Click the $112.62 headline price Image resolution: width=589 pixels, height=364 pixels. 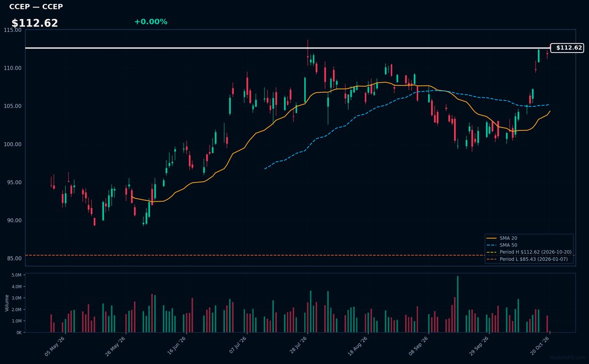pos(35,23)
